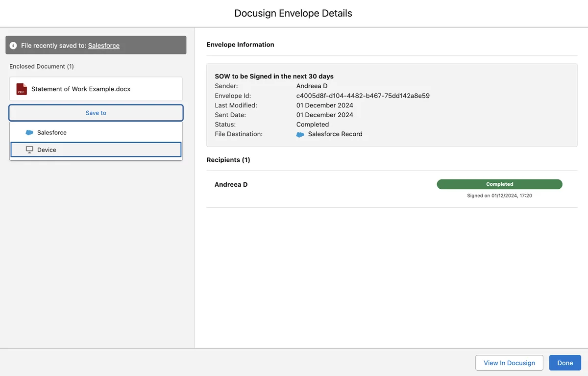The image size is (588, 376).
Task: Click the info icon in the saved banner
Action: click(x=13, y=46)
